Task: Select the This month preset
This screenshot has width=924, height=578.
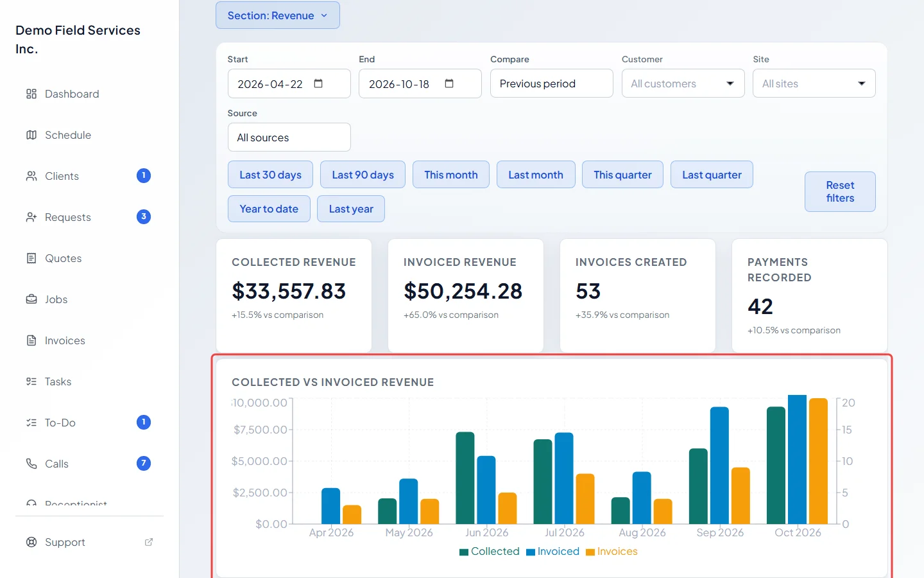Action: 451,175
